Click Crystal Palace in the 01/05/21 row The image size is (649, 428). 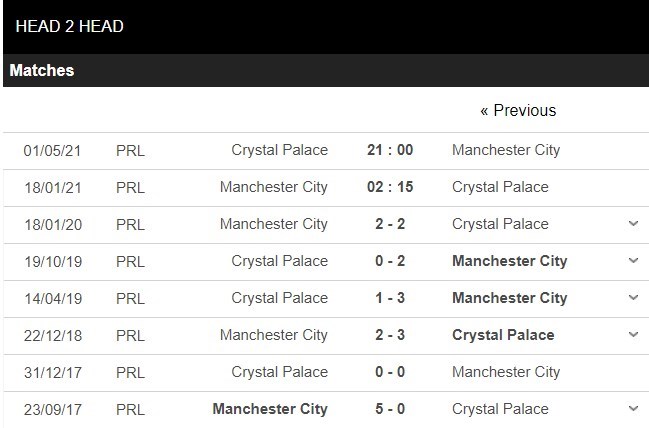pos(279,150)
